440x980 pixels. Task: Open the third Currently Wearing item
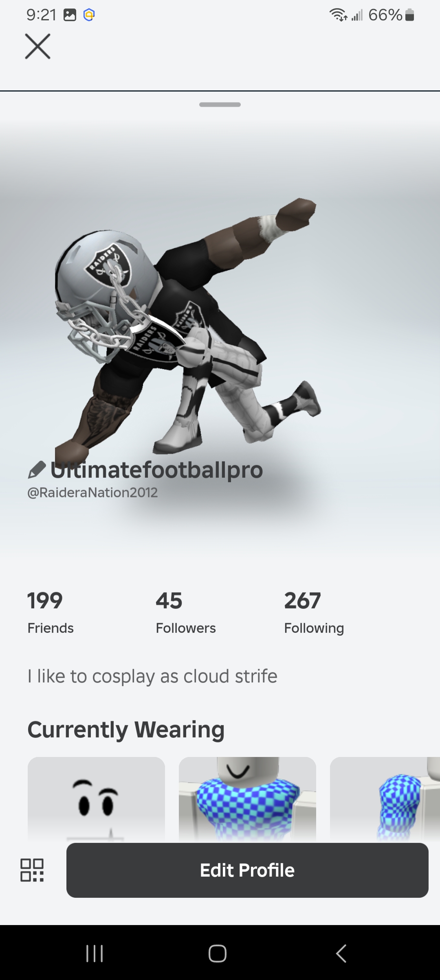[385, 800]
